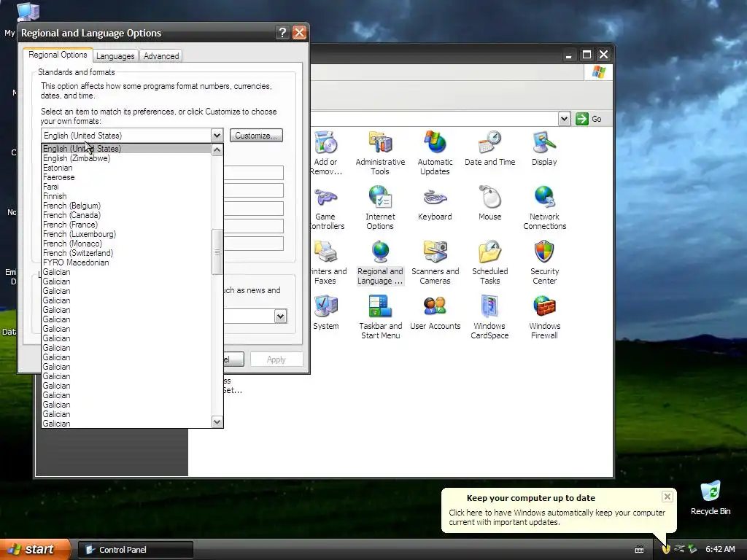Open the Add or Remove Programs icon

pyautogui.click(x=326, y=153)
